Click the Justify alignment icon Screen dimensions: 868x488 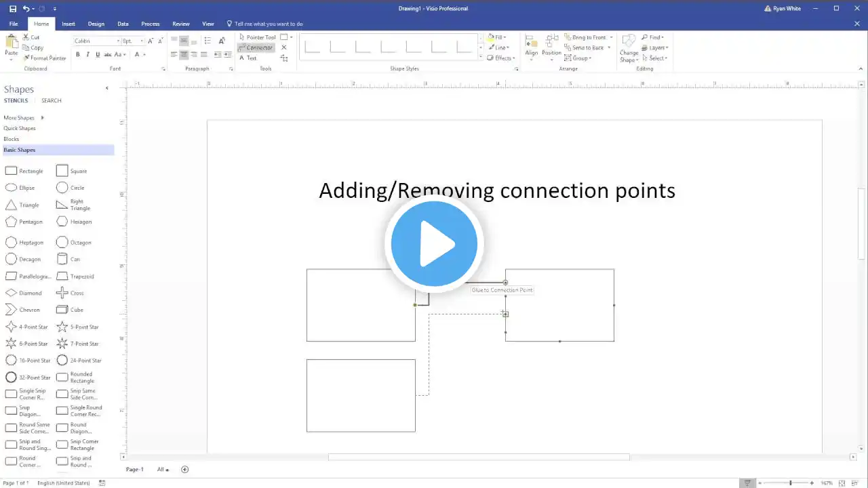204,54
